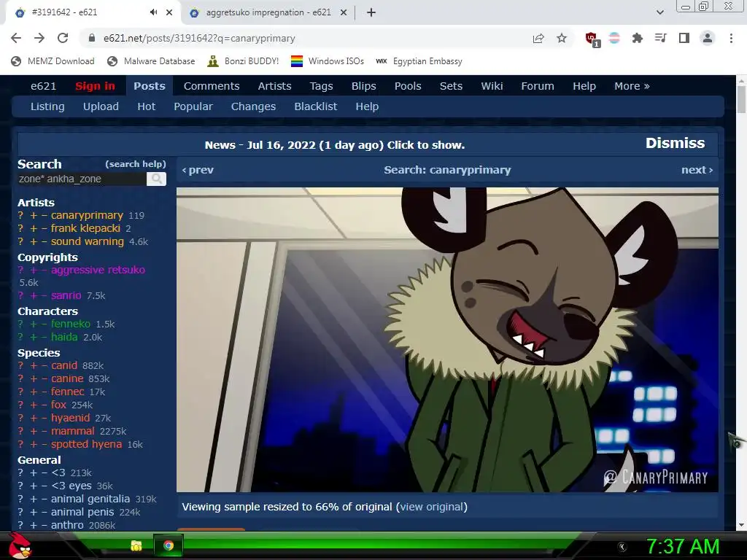The image size is (747, 560).
Task: Open the Chrome three-dot menu
Action: click(731, 38)
